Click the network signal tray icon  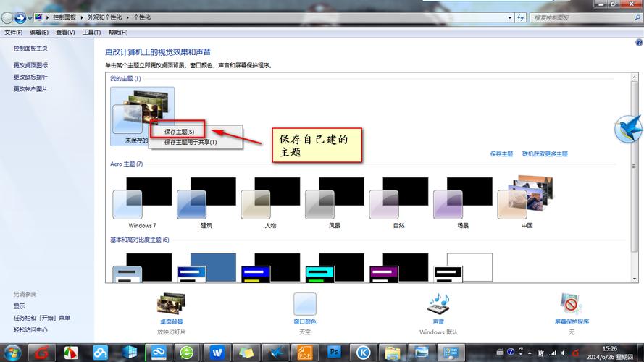point(553,353)
